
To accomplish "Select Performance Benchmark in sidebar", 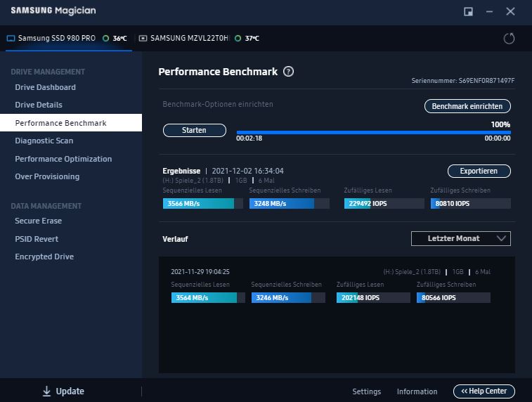I will (71, 123).
